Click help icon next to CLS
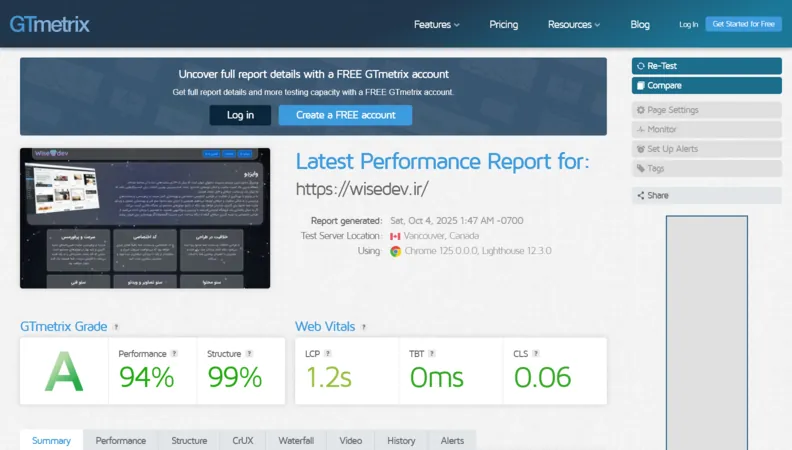 point(536,354)
